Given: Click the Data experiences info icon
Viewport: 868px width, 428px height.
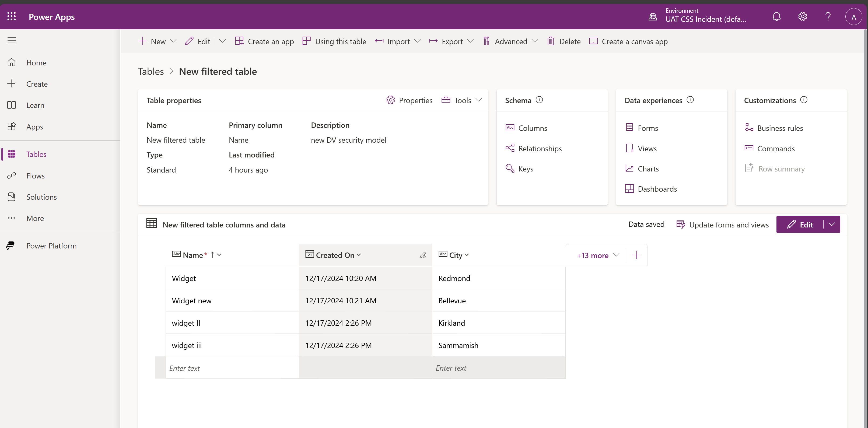Looking at the screenshot, I should [690, 100].
